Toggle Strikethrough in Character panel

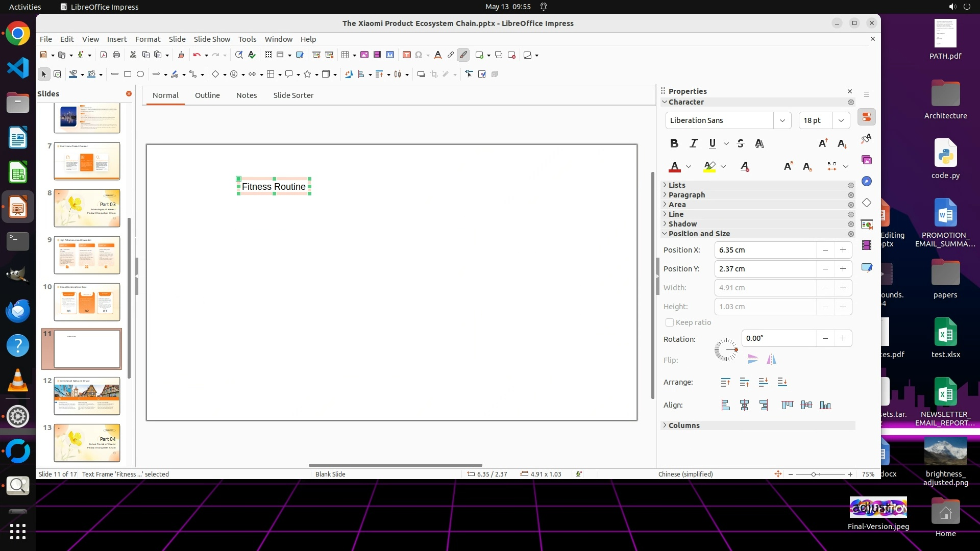click(741, 144)
